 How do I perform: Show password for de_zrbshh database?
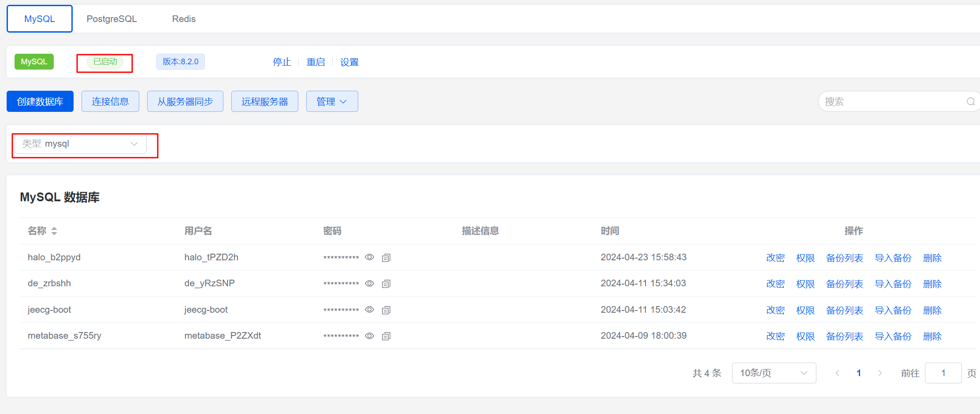[x=369, y=283]
